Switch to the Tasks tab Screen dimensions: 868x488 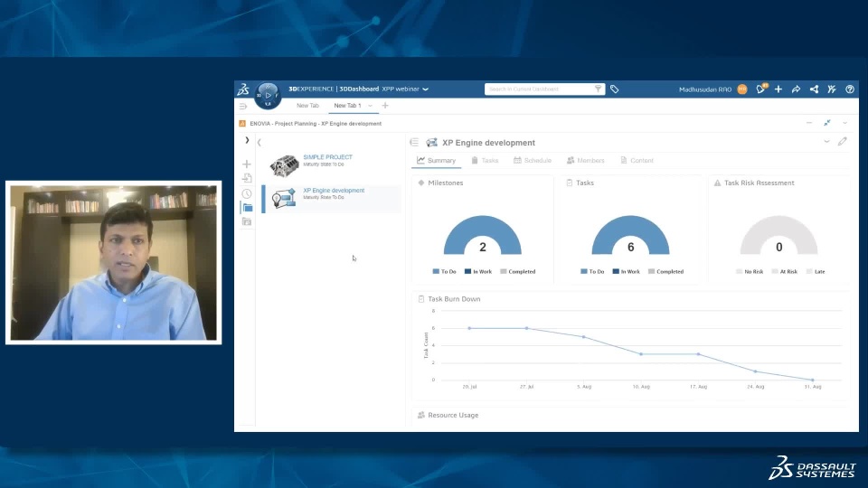pyautogui.click(x=485, y=161)
